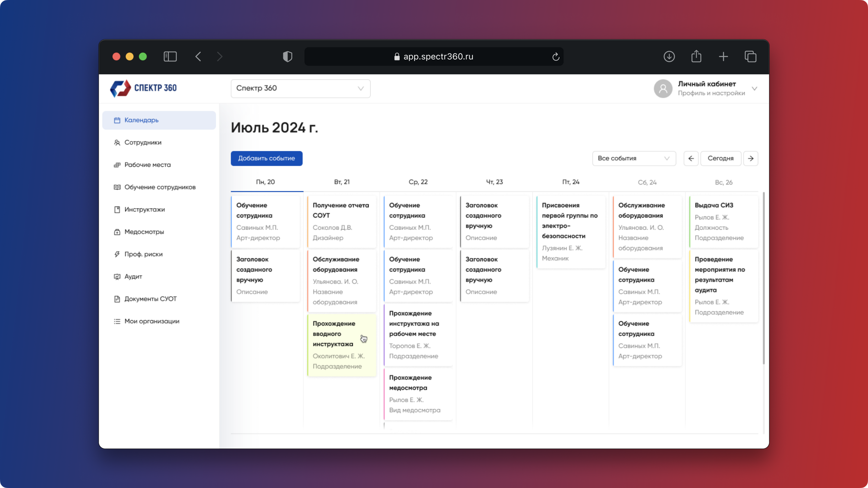868x488 pixels.
Task: Open Обучение сотрудников menu item
Action: (160, 187)
